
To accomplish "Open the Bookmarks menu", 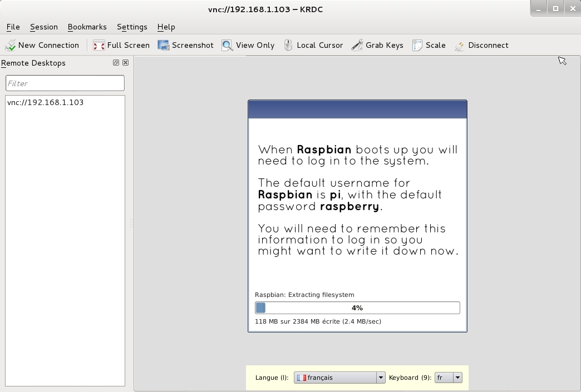I will point(87,27).
